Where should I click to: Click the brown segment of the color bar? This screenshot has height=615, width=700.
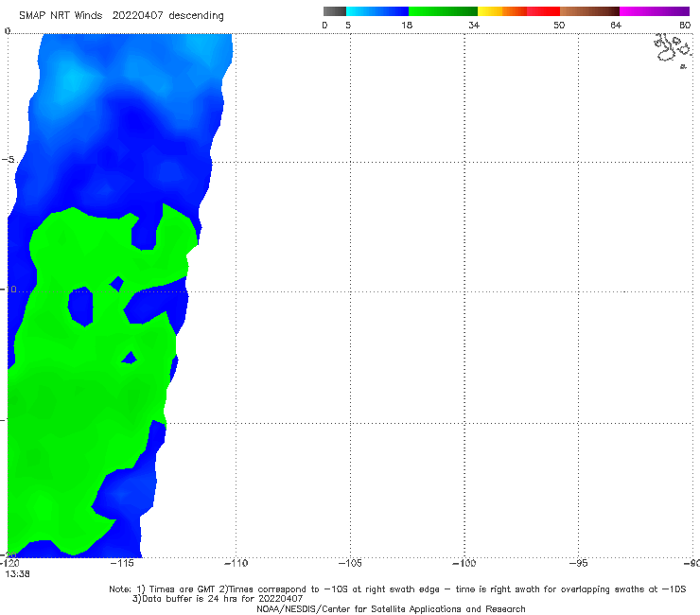pyautogui.click(x=589, y=11)
